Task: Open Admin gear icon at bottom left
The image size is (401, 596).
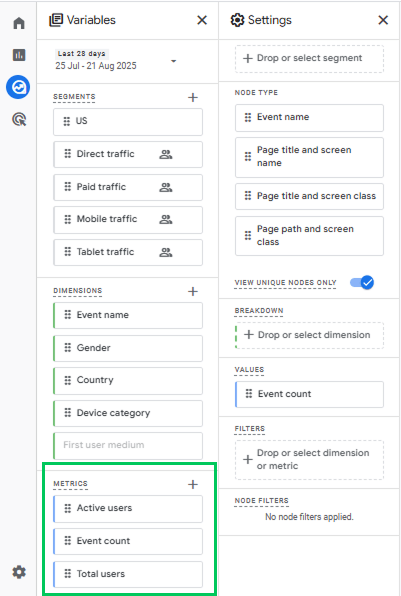Action: [19, 572]
